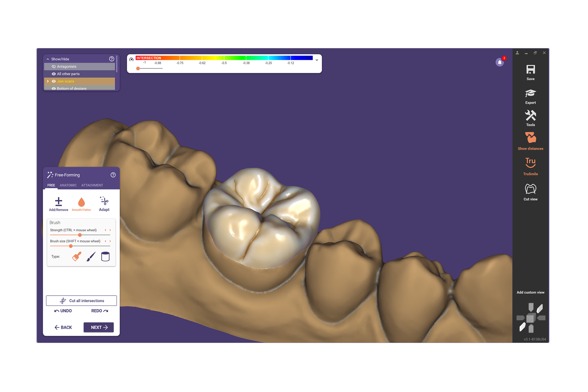Click the Expert mode graduation cap icon
Image resolution: width=588 pixels, height=392 pixels.
(530, 93)
